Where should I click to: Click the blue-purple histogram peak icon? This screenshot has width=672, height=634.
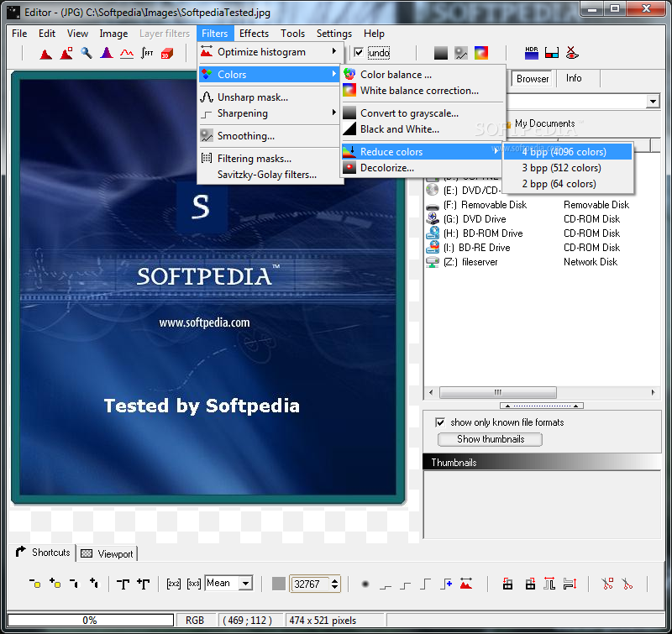pyautogui.click(x=107, y=53)
